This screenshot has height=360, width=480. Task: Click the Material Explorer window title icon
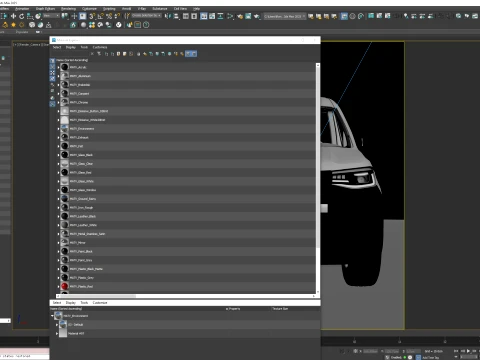54,40
